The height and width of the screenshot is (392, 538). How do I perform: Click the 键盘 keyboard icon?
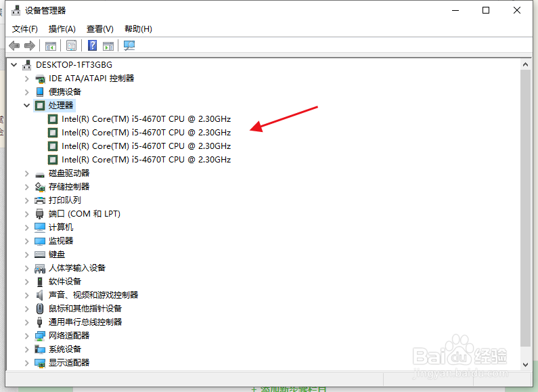point(40,255)
